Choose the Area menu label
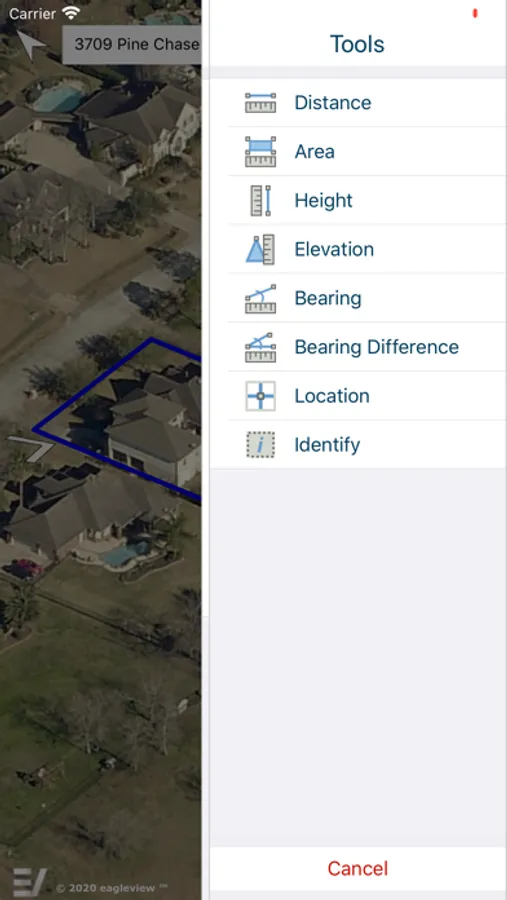The width and height of the screenshot is (507, 900). (x=314, y=152)
